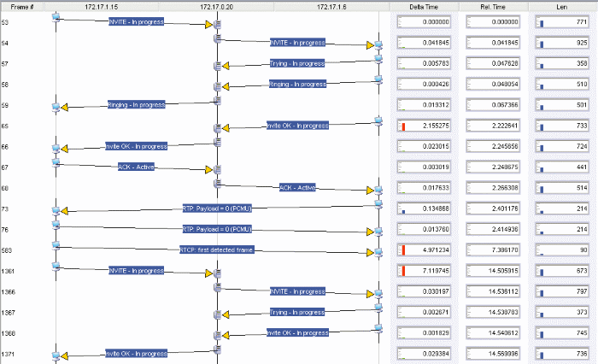Click the Delta Time column header

423,7
